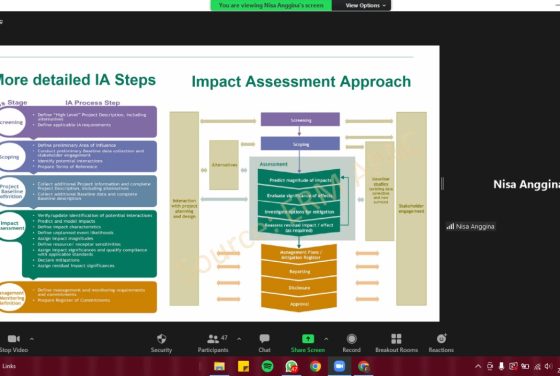The height and width of the screenshot is (376, 560).
Task: Toggle Stop Video camera
Action: click(14, 343)
